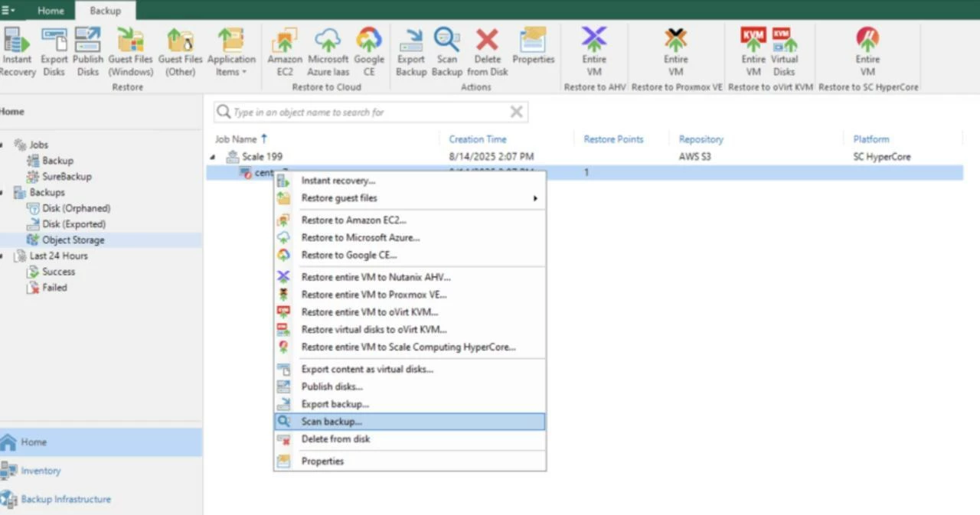The width and height of the screenshot is (980, 515).
Task: Select Object Storage node
Action: (73, 240)
